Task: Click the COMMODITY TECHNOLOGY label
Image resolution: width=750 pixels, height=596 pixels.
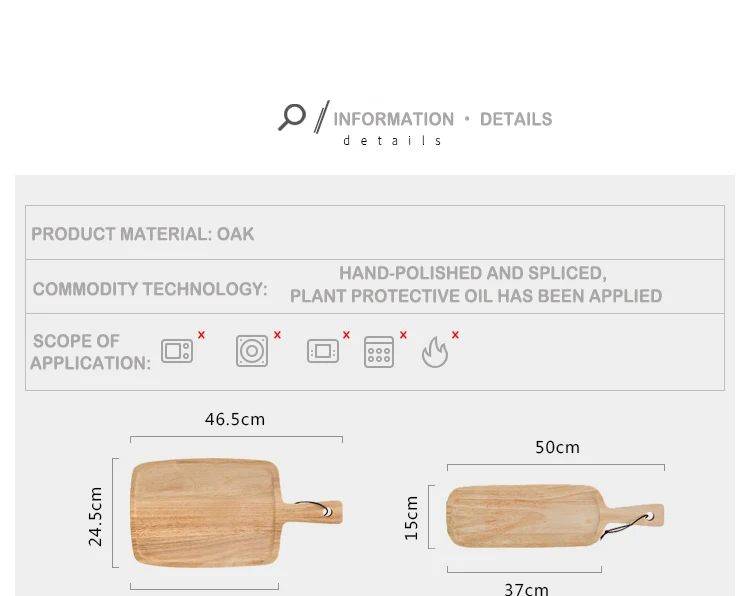Action: point(150,289)
